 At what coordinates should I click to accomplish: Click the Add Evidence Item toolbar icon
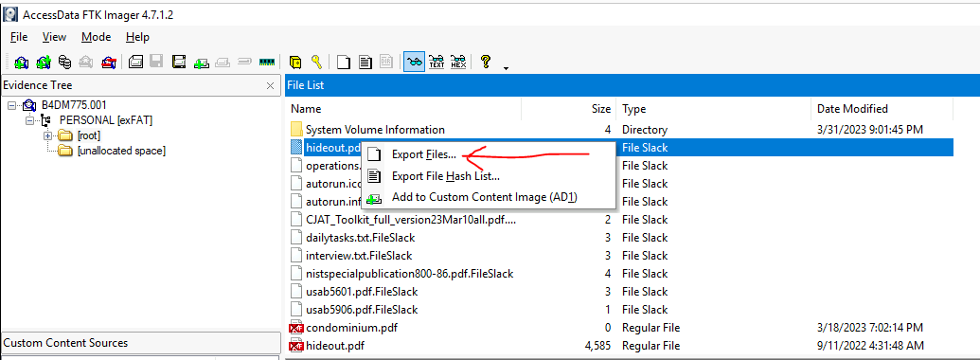(x=22, y=62)
